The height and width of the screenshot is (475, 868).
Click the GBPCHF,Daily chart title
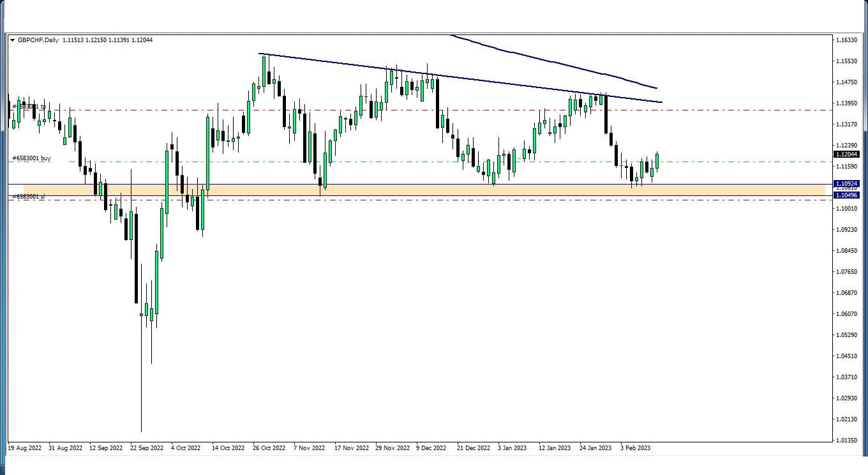[38, 40]
